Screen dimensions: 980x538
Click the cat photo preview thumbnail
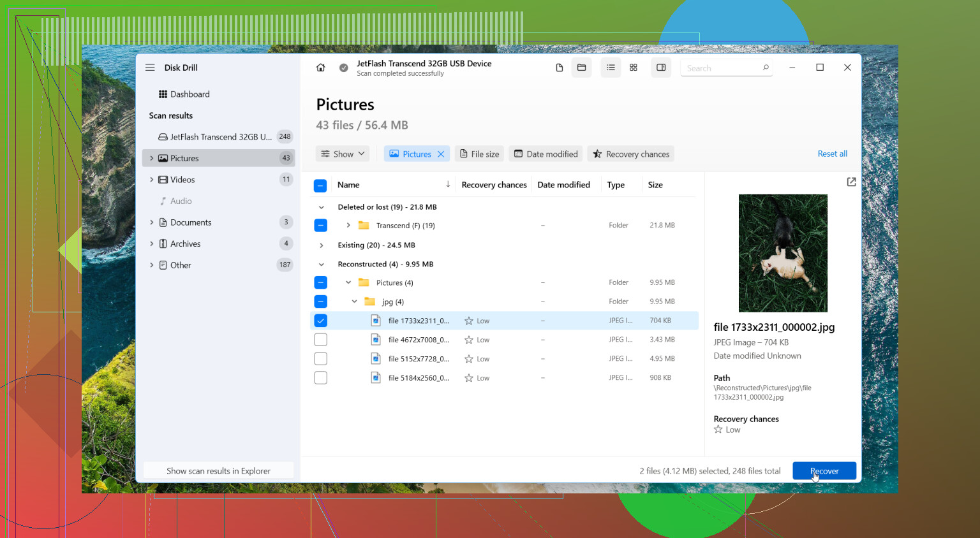coord(783,253)
